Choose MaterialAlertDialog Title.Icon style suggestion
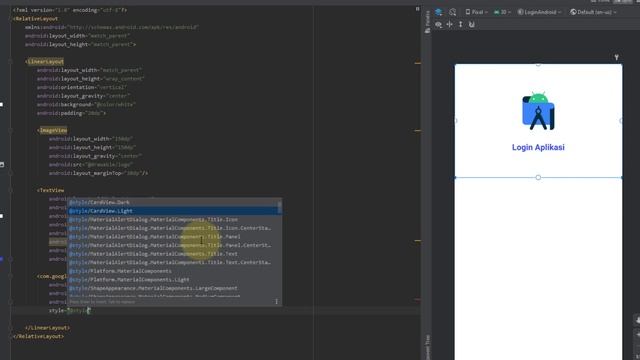 173,220
